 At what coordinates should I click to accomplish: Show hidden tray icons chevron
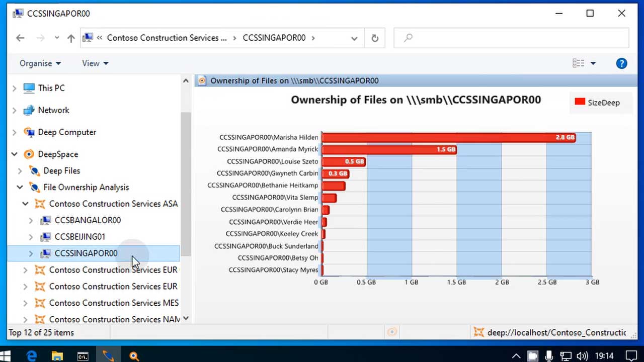(x=516, y=356)
